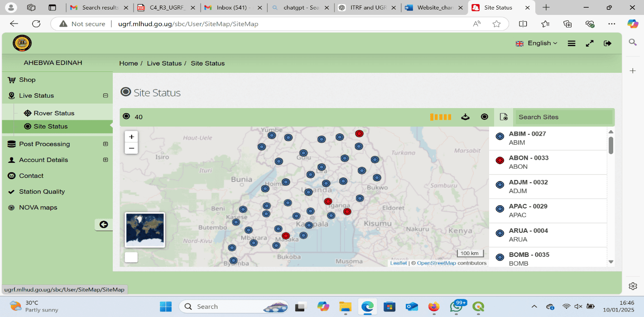Image resolution: width=644 pixels, height=317 pixels.
Task: Expand the Account Details menu
Action: point(106,160)
